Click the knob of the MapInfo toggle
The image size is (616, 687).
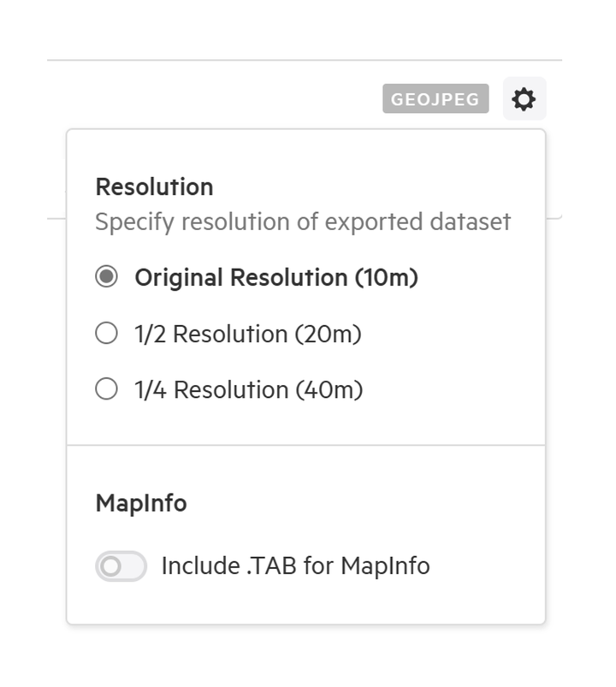point(110,566)
